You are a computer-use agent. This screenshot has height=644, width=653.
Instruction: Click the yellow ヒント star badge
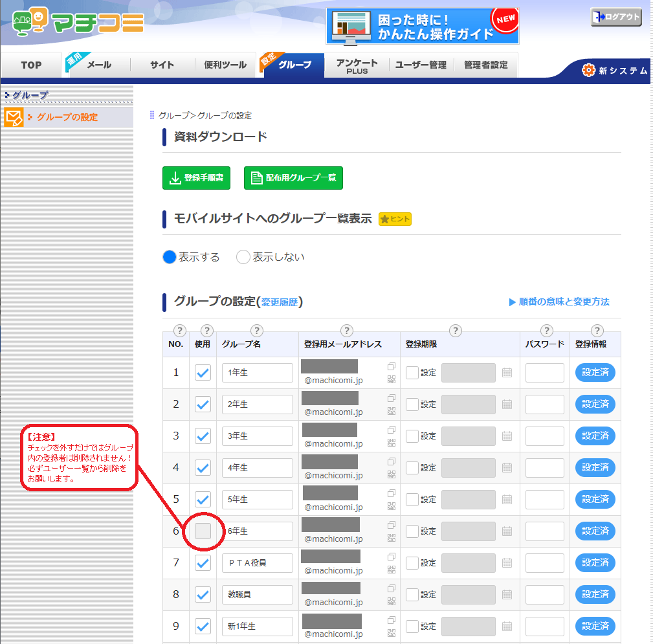(x=395, y=219)
